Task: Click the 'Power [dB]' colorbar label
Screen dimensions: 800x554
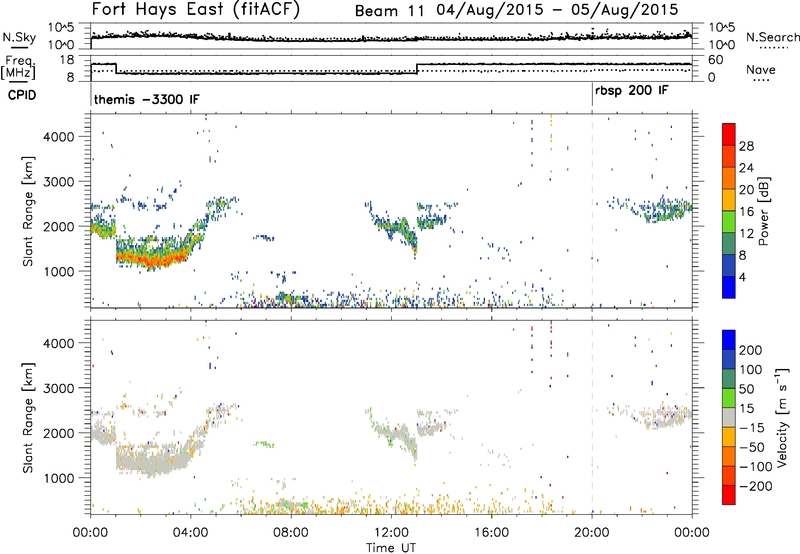Action: pyautogui.click(x=764, y=211)
